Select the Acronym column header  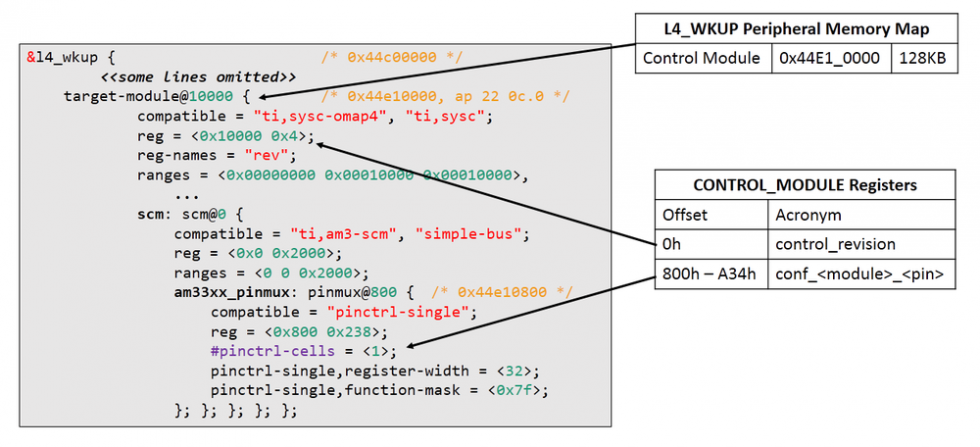pos(806,214)
